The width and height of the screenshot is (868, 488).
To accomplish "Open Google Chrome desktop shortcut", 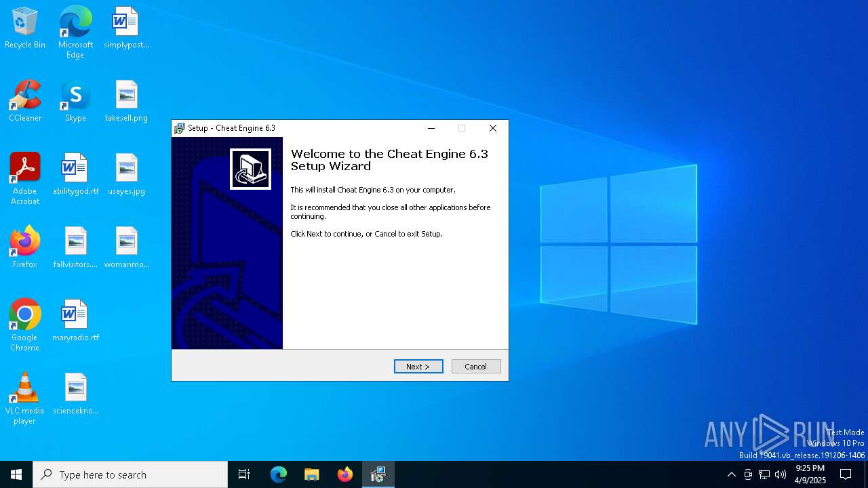I will pos(25,325).
